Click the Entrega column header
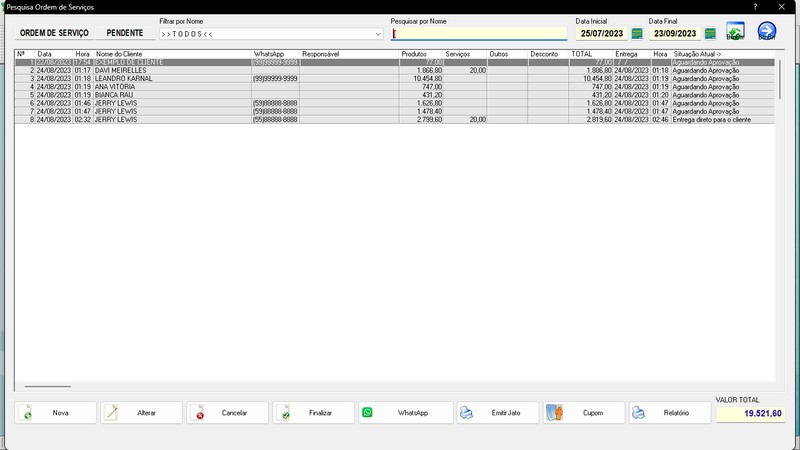Screen dimensions: 800x450 coord(632,54)
